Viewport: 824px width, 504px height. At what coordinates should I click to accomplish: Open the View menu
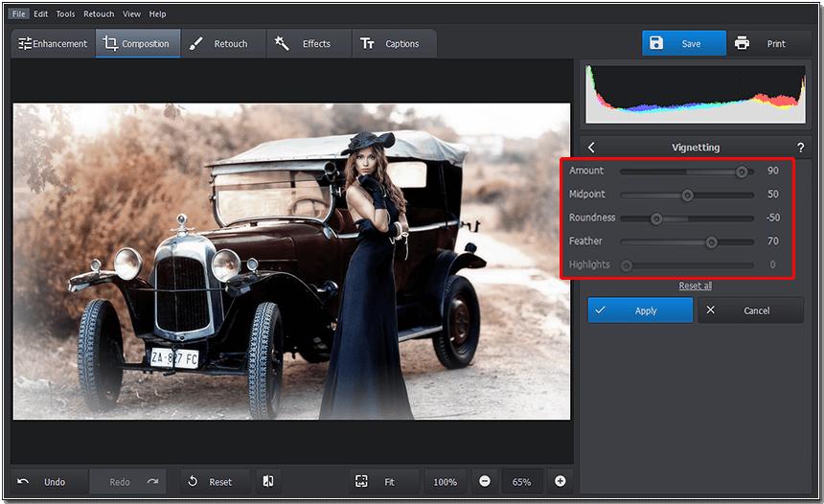131,14
